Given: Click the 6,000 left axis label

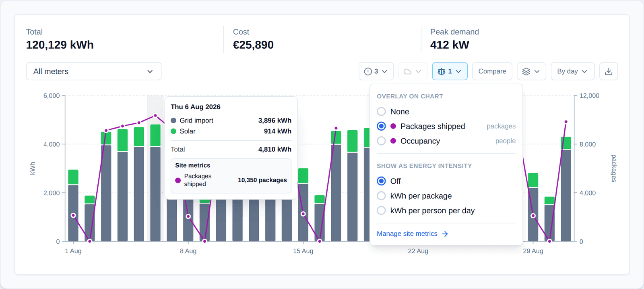Looking at the screenshot, I should [52, 96].
